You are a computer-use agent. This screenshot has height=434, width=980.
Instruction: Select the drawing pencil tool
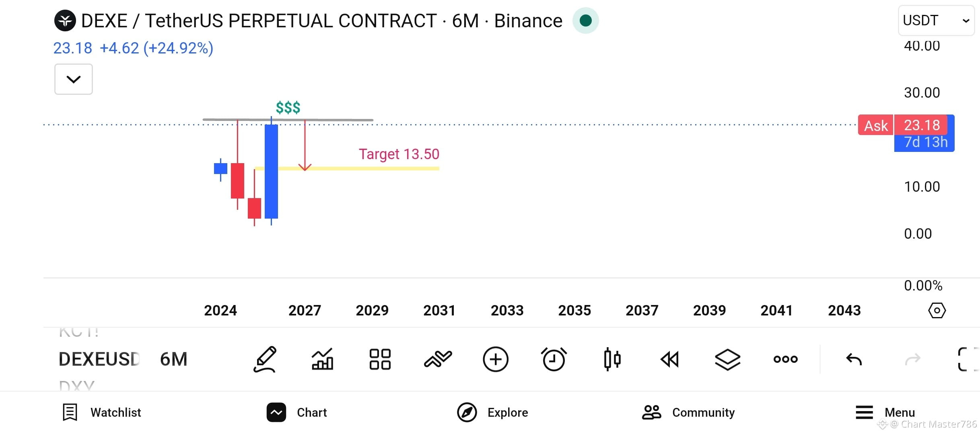(x=265, y=359)
